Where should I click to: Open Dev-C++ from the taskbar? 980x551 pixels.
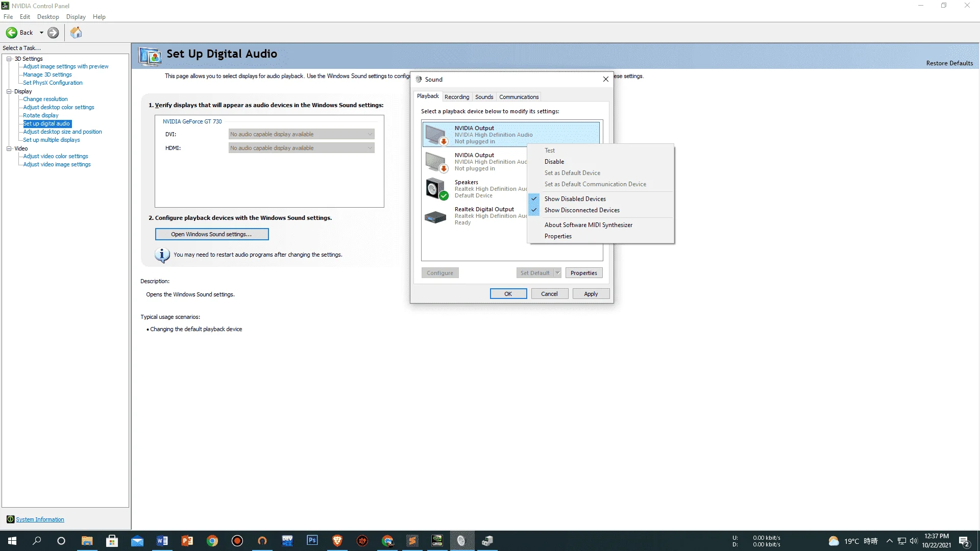point(287,541)
